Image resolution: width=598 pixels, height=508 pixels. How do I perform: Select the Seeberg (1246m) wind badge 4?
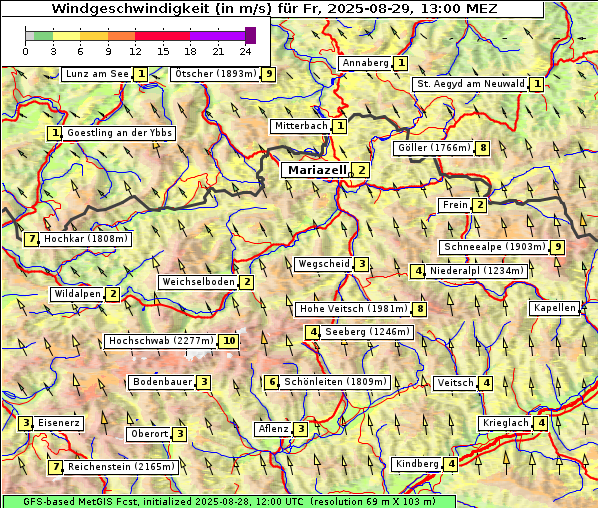pos(313,332)
